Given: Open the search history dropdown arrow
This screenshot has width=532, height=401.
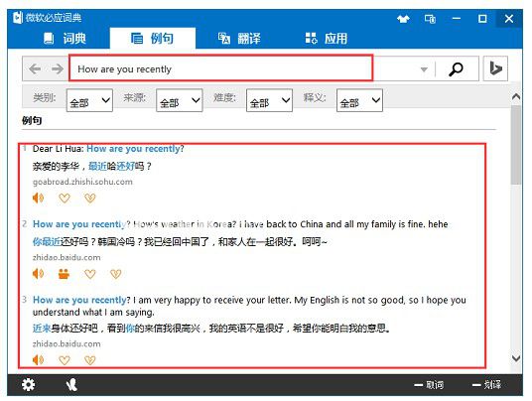Looking at the screenshot, I should pos(424,69).
